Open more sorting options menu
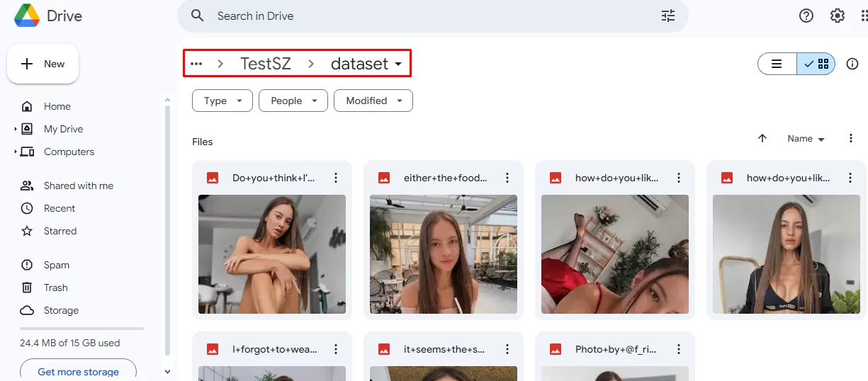The height and width of the screenshot is (381, 868). click(851, 139)
